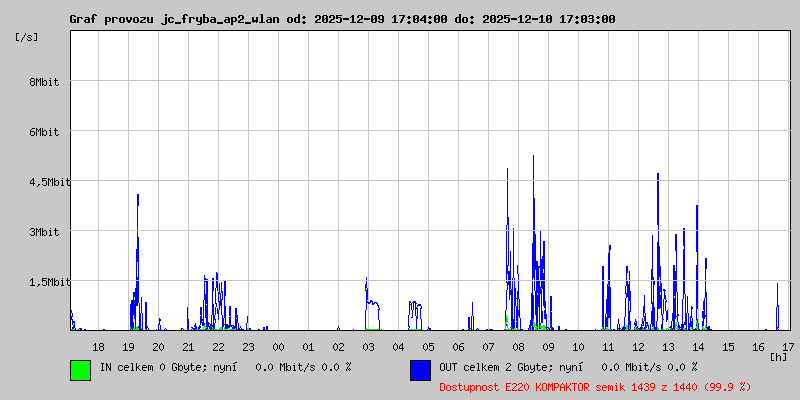The image size is (800, 400).
Task: Click the '[h]' time unit label
Action: (x=779, y=356)
